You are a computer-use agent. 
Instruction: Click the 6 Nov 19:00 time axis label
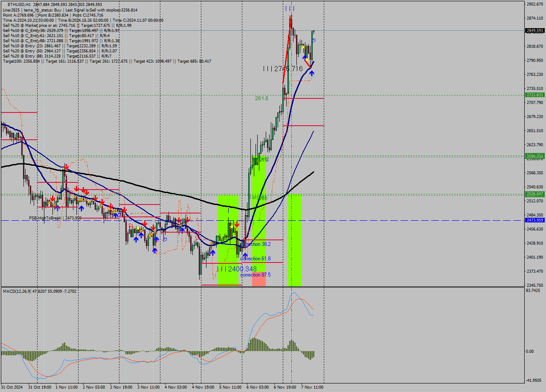click(285, 387)
